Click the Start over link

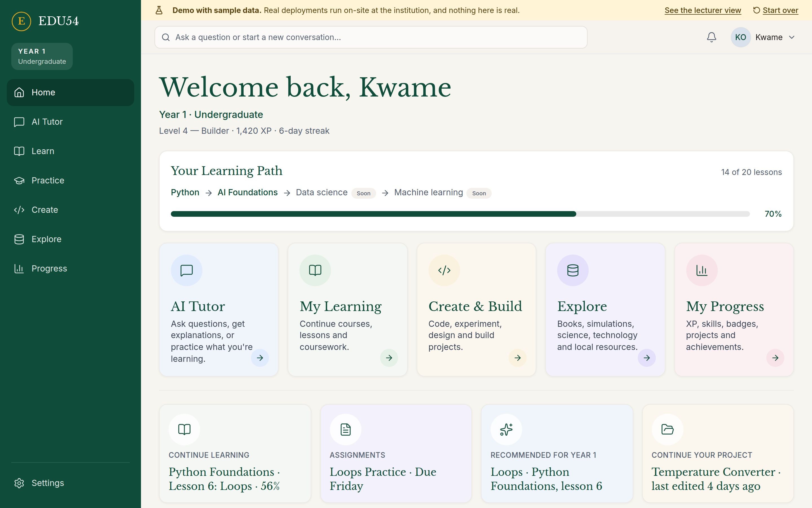(780, 10)
